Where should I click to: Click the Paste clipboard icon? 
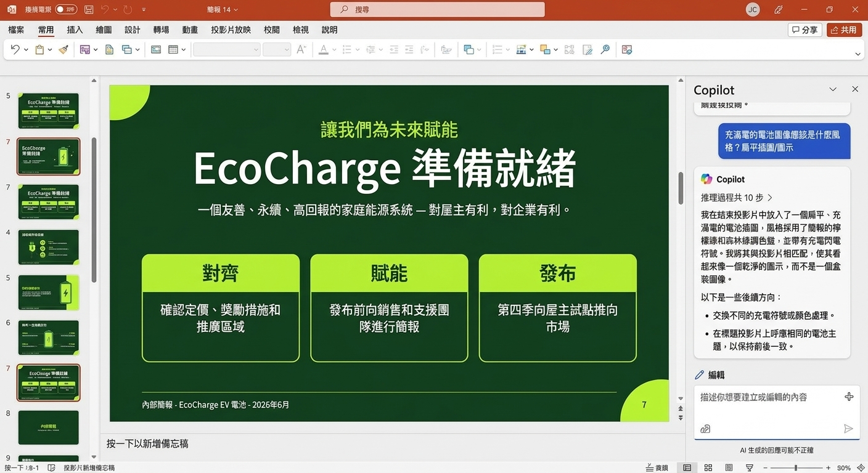[39, 50]
